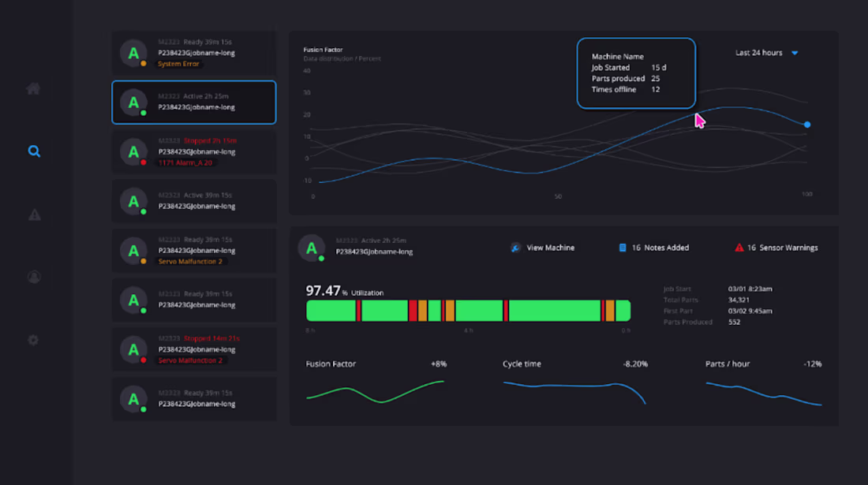The height and width of the screenshot is (485, 868).
Task: Open the Alerts warning icon in sidebar
Action: (x=33, y=214)
